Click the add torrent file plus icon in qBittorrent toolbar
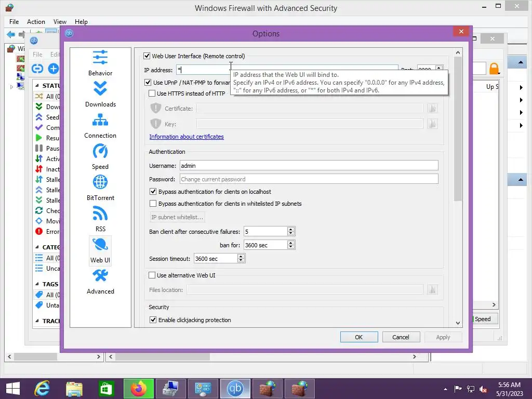 click(x=54, y=69)
